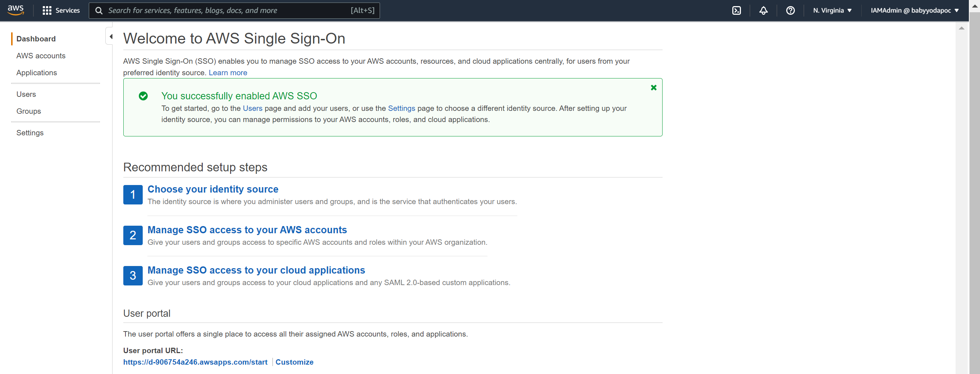Open Choose your identity source
Screen dimensions: 980x374
[x=213, y=189]
